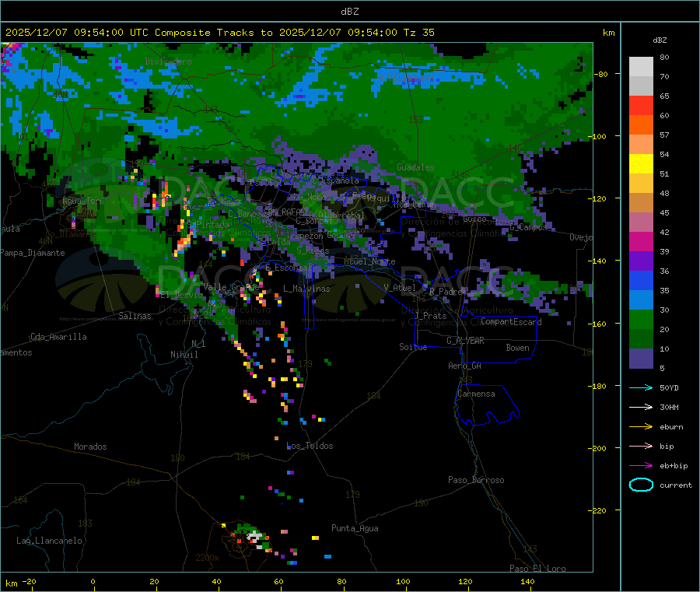The image size is (700, 592).
Task: Click the magenta 39-42 dBZ color swatch
Action: 641,241
